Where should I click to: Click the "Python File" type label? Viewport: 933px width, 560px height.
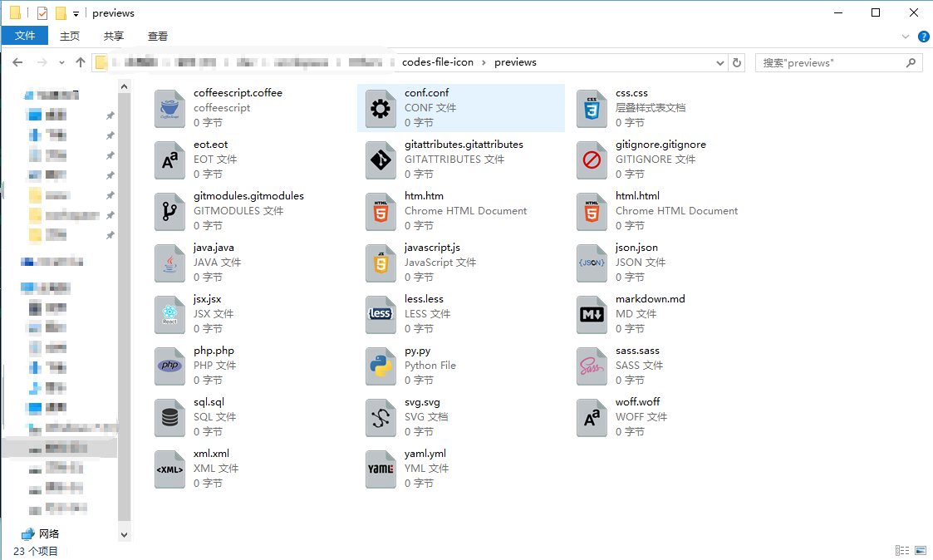coord(430,366)
